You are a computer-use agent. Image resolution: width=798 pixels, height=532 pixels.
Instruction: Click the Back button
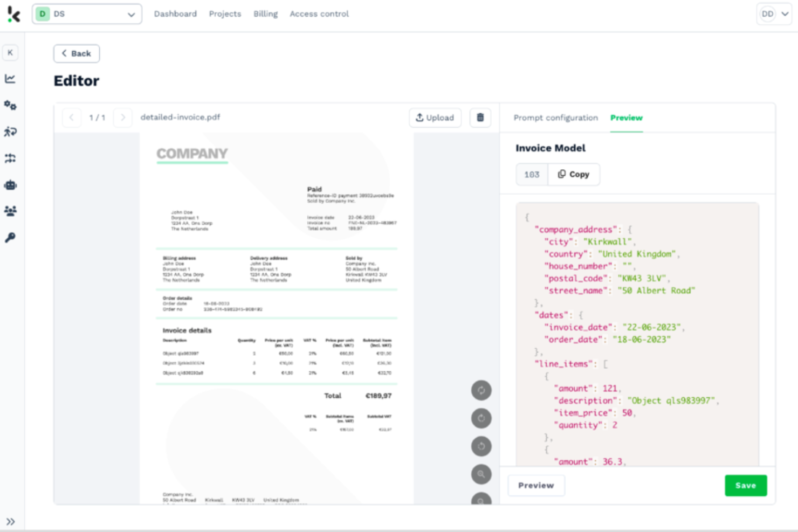(x=77, y=53)
